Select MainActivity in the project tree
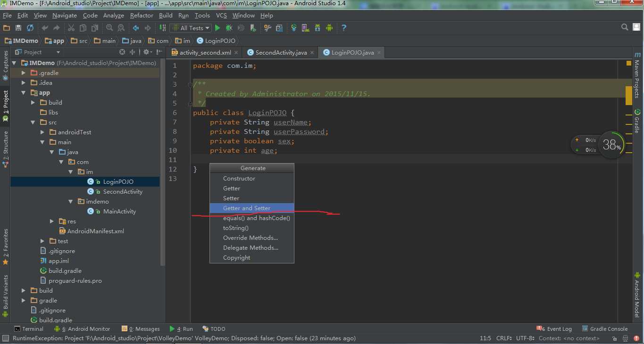Image resolution: width=644 pixels, height=344 pixels. click(x=119, y=212)
